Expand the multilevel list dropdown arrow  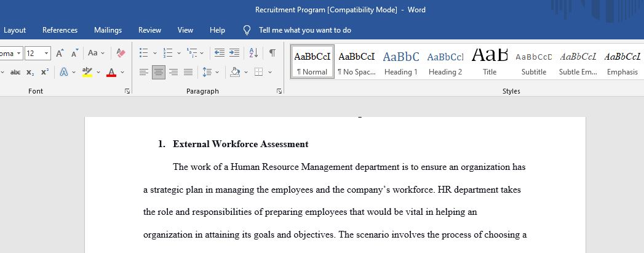[x=202, y=53]
